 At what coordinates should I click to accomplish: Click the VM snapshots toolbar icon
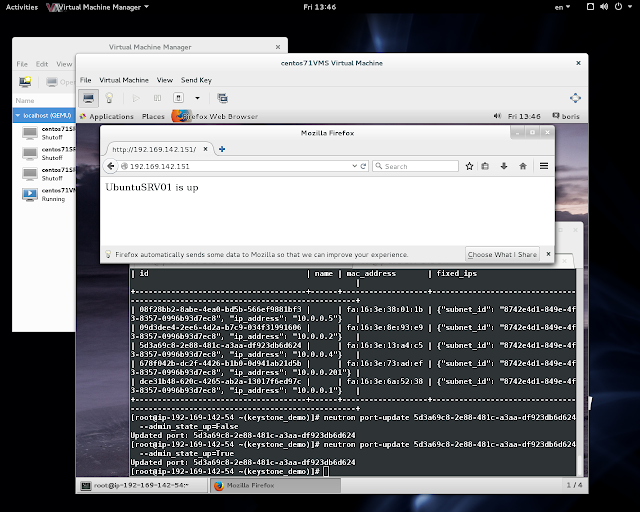tap(222, 98)
